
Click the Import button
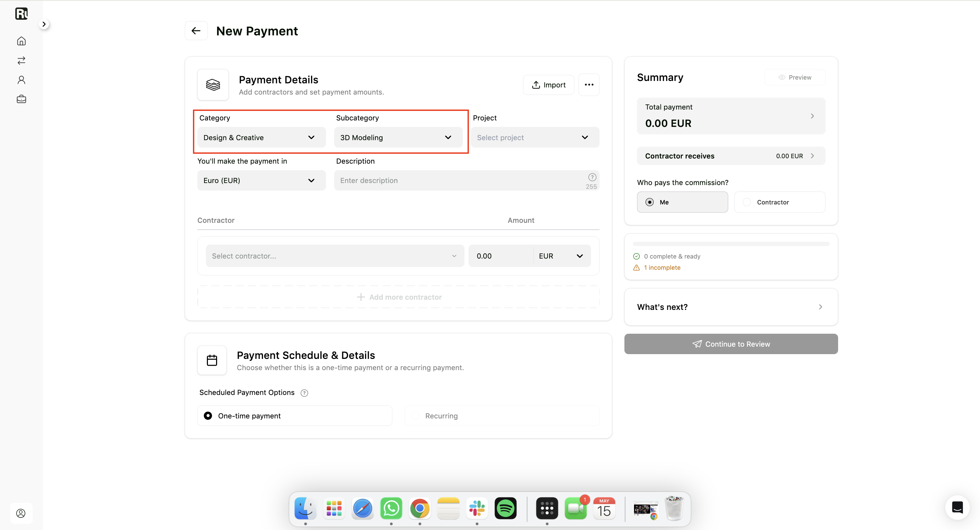pyautogui.click(x=548, y=85)
